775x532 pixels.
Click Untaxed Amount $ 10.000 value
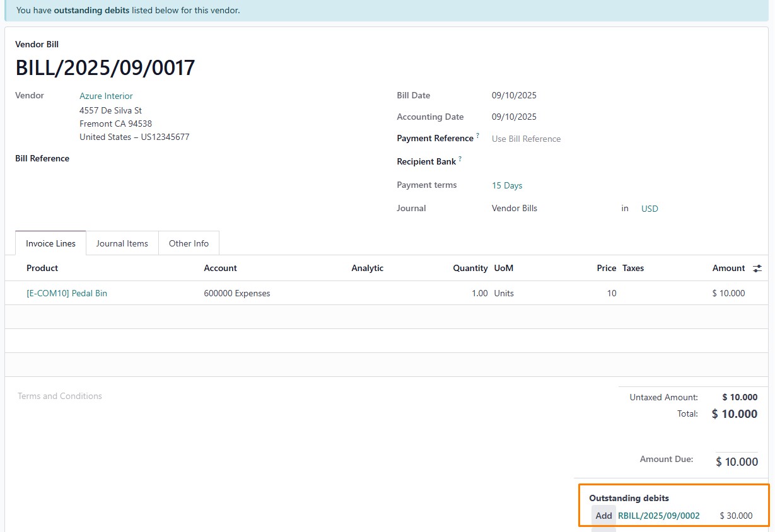740,397
